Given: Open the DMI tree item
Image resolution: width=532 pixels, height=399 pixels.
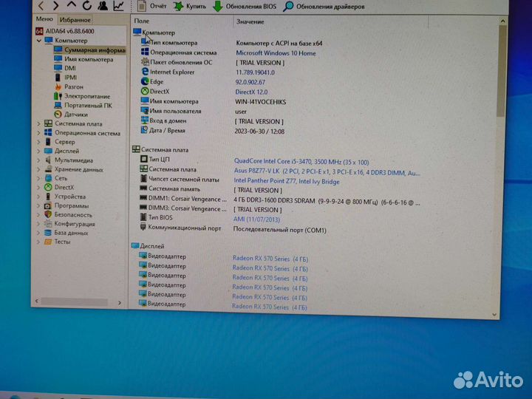Looking at the screenshot, I should 70,68.
